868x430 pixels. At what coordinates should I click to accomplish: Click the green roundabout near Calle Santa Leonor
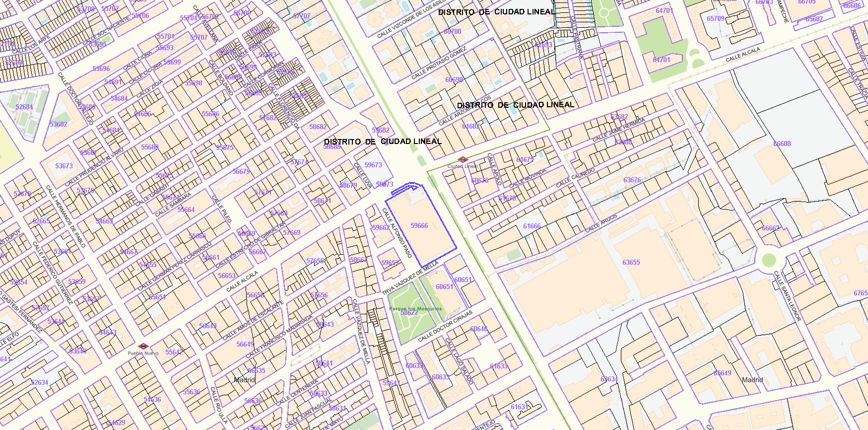coord(768,260)
